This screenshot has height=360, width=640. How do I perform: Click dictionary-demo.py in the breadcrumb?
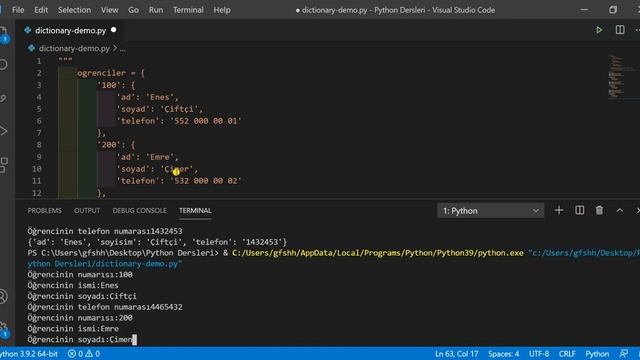[74, 48]
